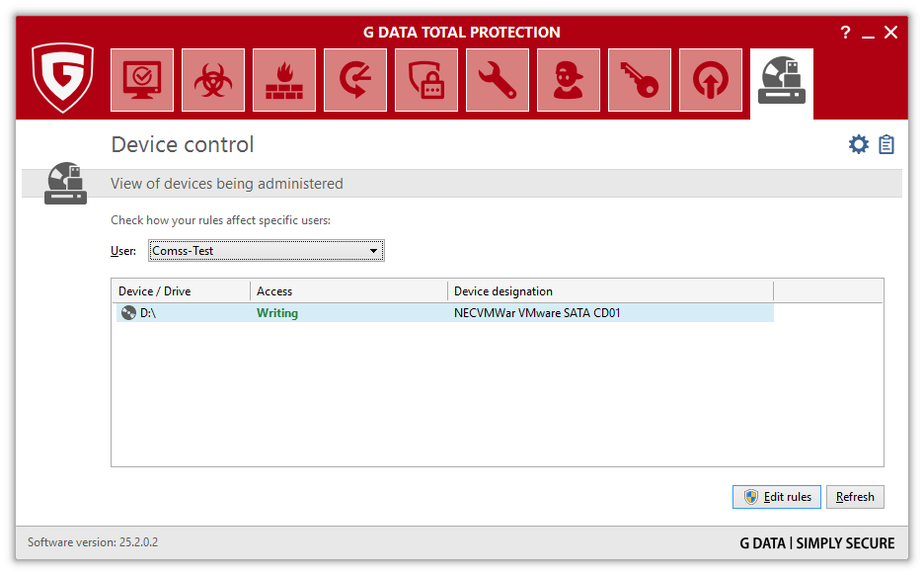Sort by Access column header

tap(348, 291)
